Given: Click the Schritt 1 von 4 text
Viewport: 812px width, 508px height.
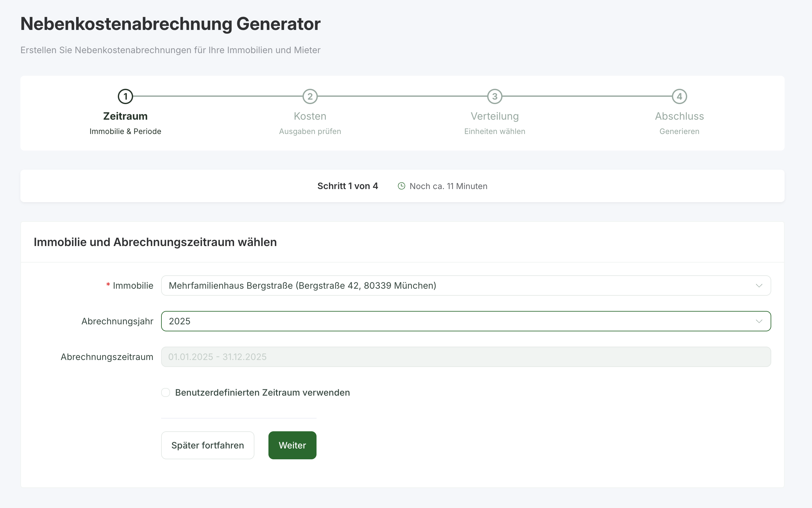Looking at the screenshot, I should point(347,186).
